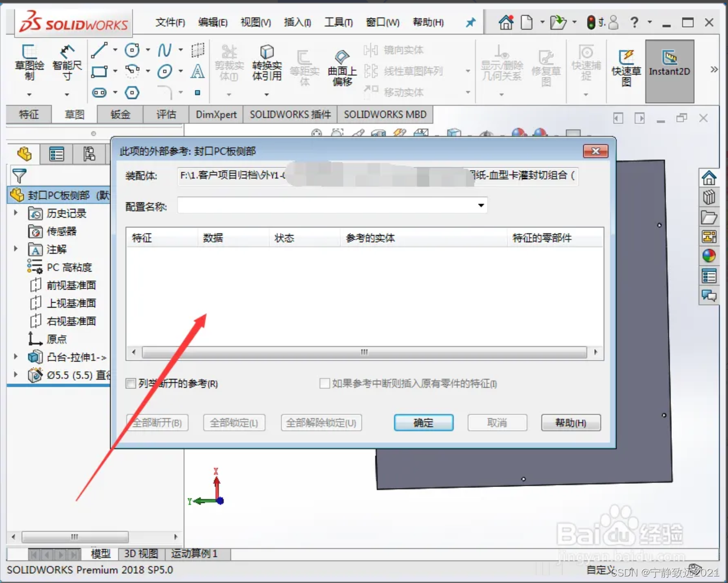The height and width of the screenshot is (583, 728).
Task: Click the 快速草图 Rapid Sketch tool
Action: (x=626, y=68)
